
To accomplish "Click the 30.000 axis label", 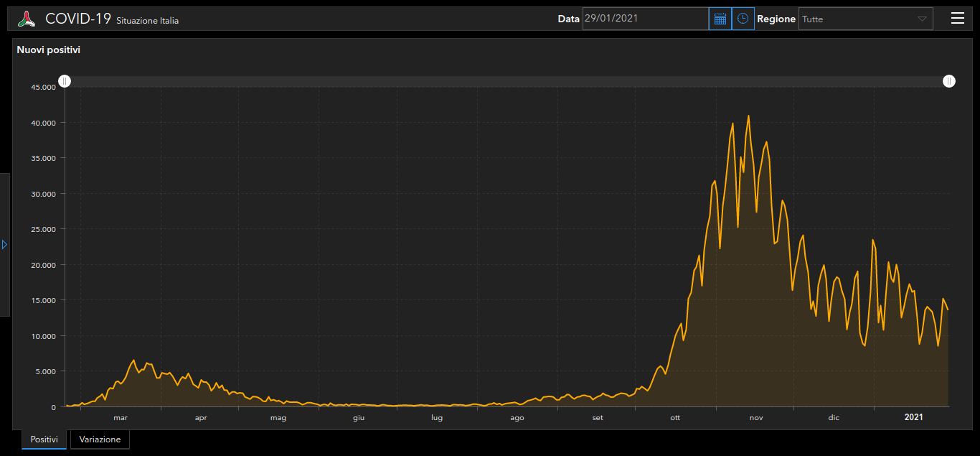I will [43, 194].
